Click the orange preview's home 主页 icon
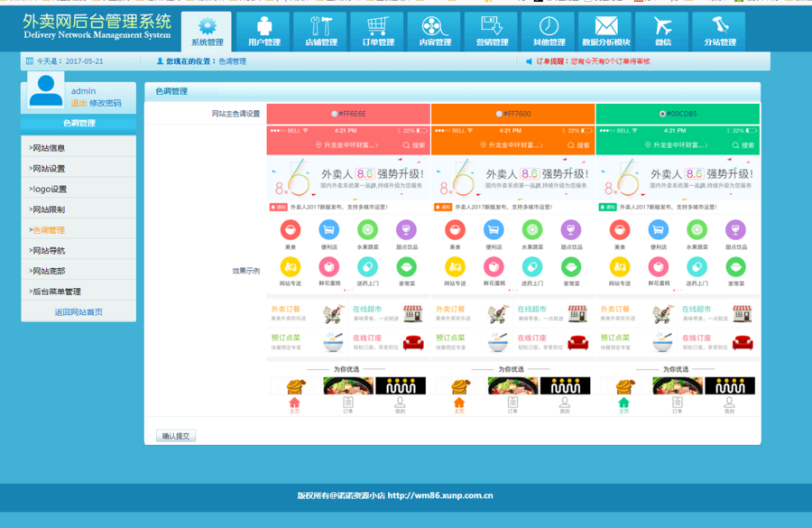Screen dimensions: 812x528 [x=459, y=403]
